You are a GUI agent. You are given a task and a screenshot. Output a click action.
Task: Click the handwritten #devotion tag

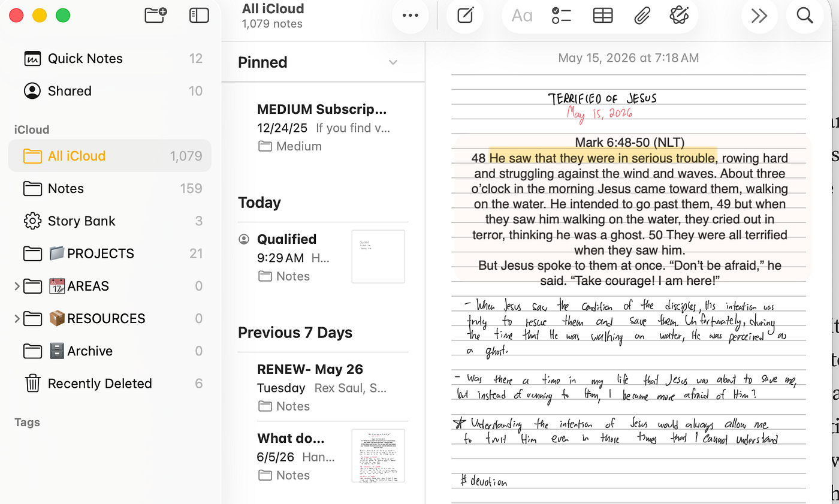pos(483,481)
